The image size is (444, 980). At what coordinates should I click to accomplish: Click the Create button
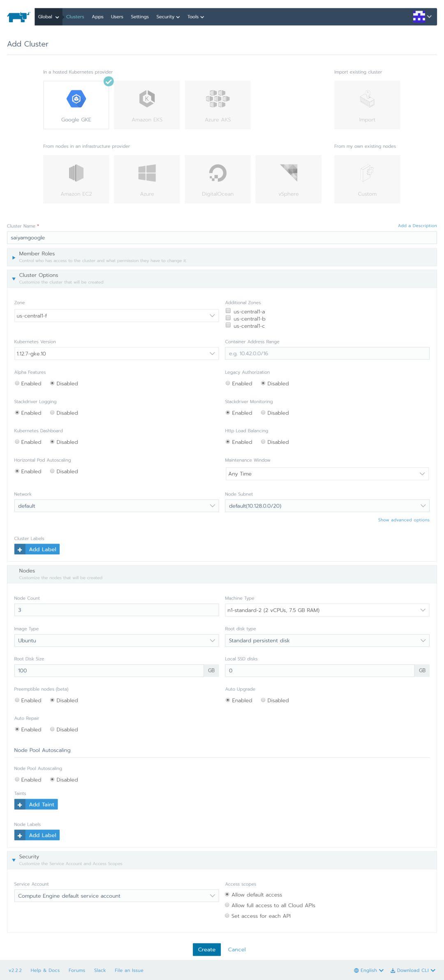[x=206, y=950]
